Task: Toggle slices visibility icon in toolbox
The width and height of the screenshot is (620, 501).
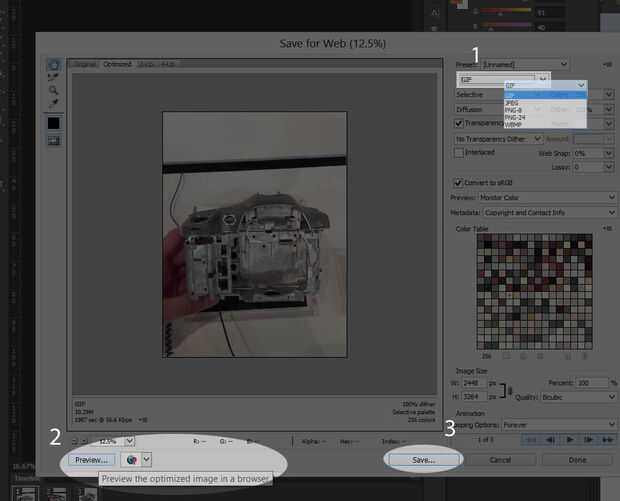Action: pos(53,140)
